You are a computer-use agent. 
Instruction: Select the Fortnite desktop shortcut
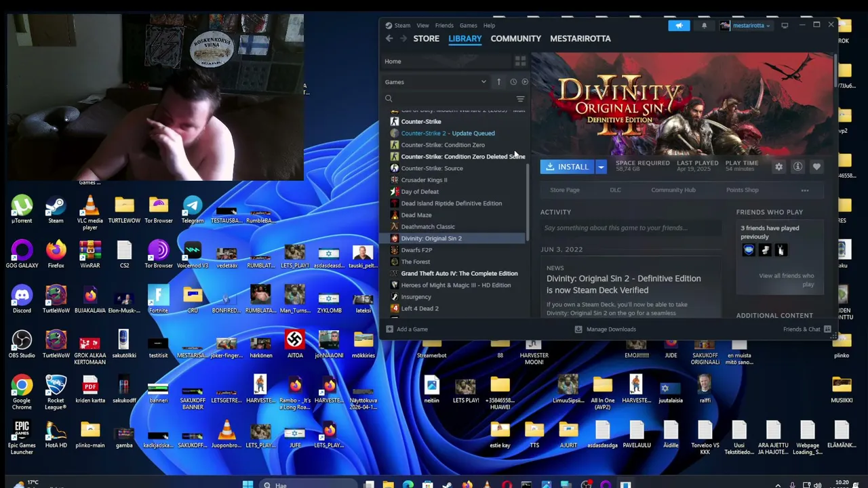[159, 299]
